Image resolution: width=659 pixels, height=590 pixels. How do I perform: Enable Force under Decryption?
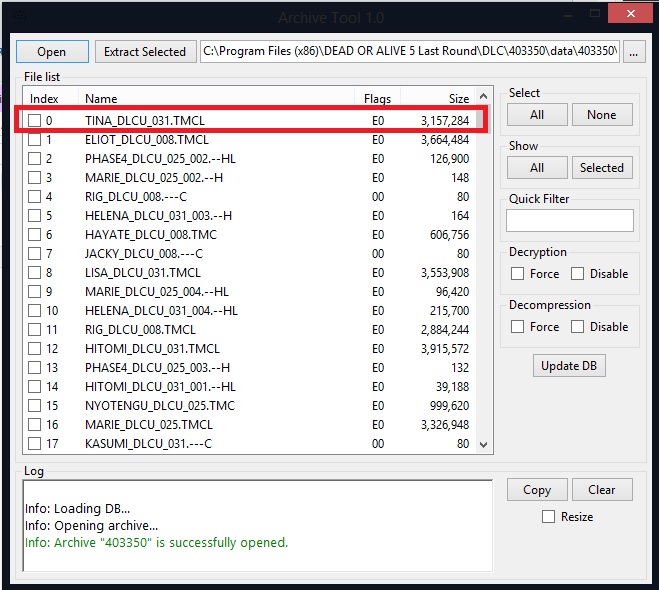coord(517,274)
